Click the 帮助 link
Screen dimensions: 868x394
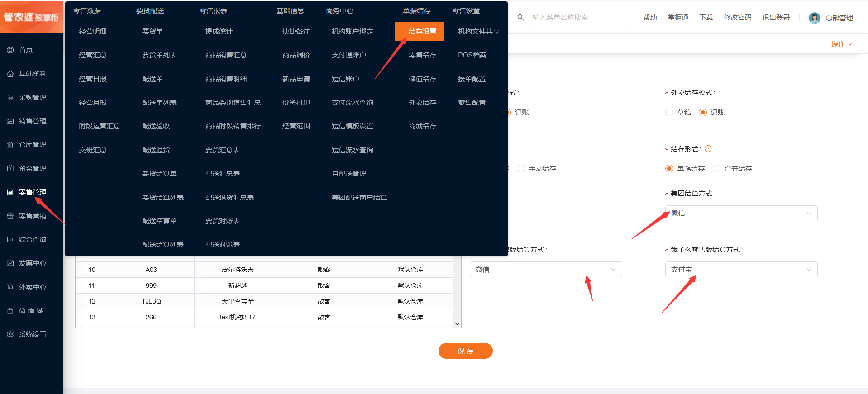click(650, 18)
